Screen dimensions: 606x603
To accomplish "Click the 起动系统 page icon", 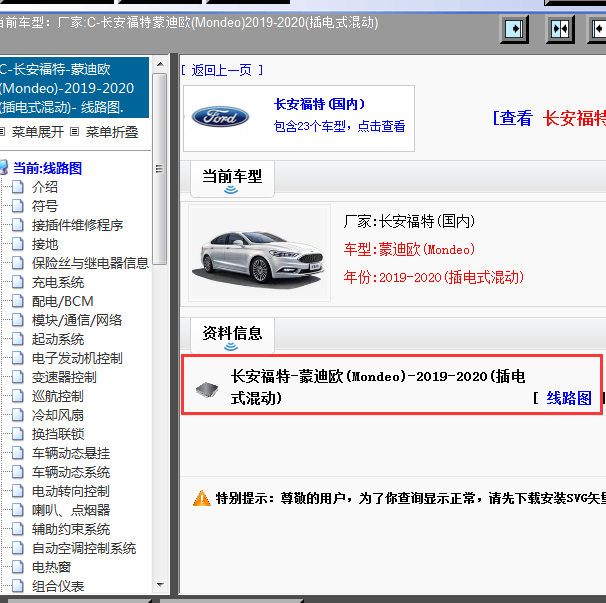I will click(18, 339).
